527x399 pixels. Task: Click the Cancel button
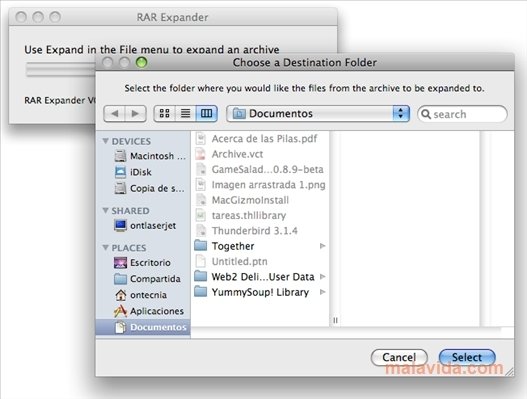pos(399,357)
